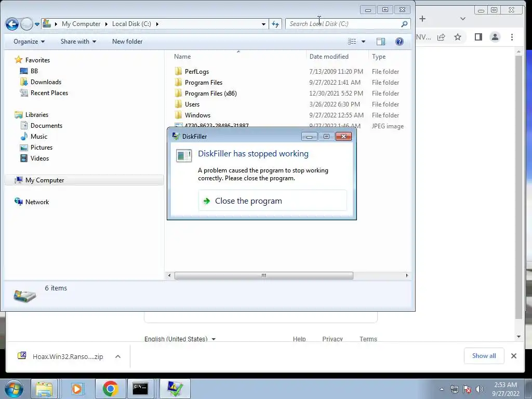This screenshot has height=399, width=532.
Task: Click the Chrome share page icon
Action: (441, 37)
